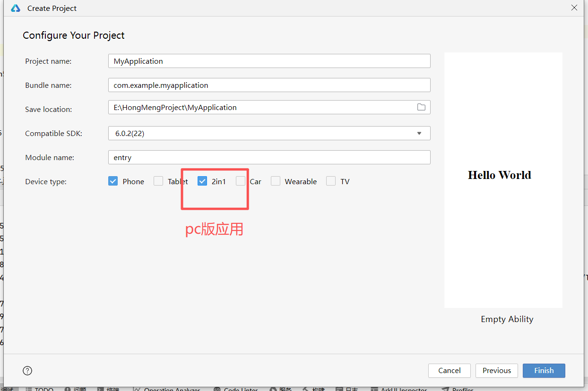This screenshot has width=588, height=391.
Task: Open the Compatible SDK dropdown
Action: (x=269, y=133)
